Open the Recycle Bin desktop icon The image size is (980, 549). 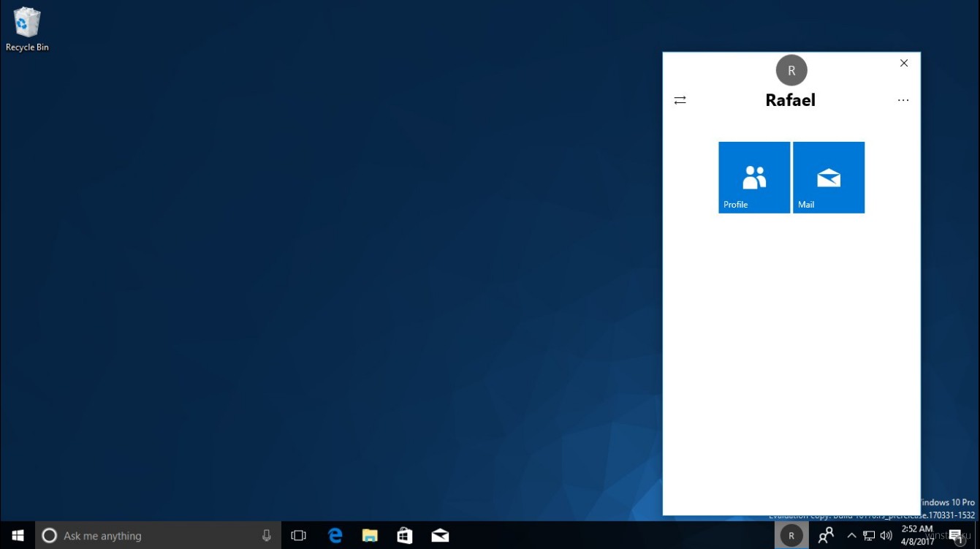pyautogui.click(x=27, y=29)
